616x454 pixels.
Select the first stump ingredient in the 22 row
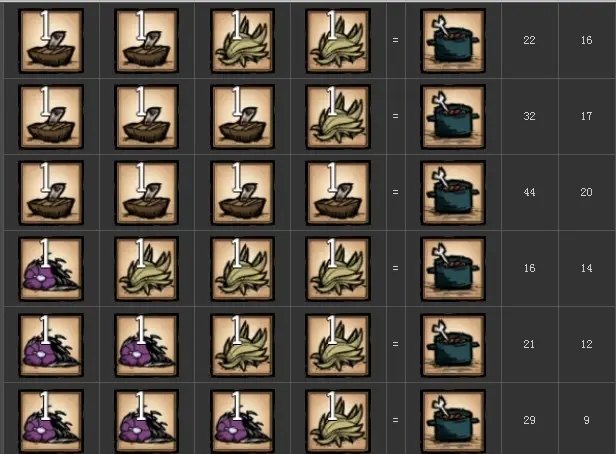pos(51,40)
